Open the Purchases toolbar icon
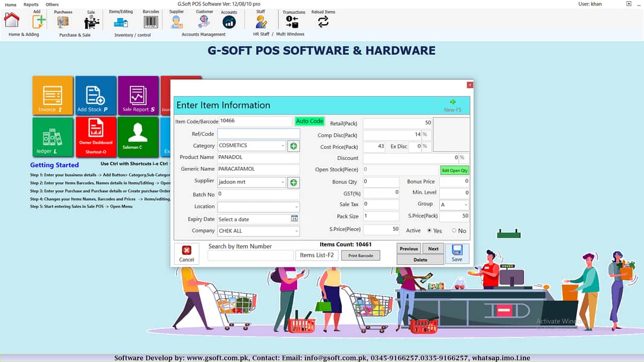This screenshot has height=362, width=644. (x=63, y=22)
